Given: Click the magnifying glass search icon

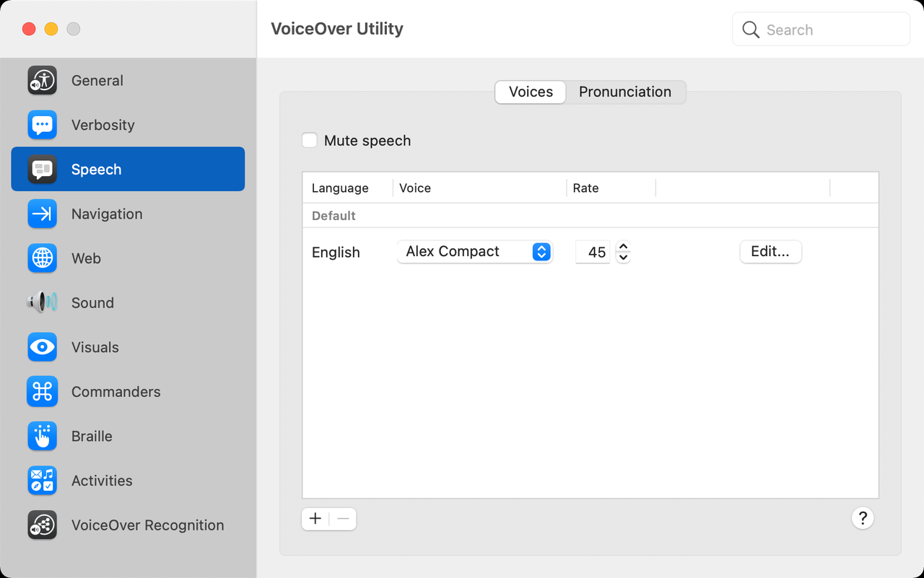Looking at the screenshot, I should tap(751, 30).
